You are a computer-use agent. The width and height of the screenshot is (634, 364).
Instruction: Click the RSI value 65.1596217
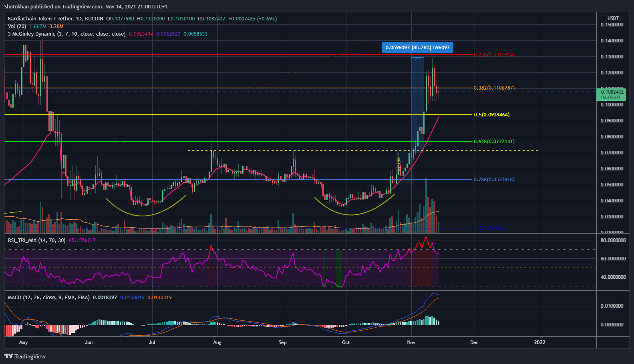coord(82,240)
